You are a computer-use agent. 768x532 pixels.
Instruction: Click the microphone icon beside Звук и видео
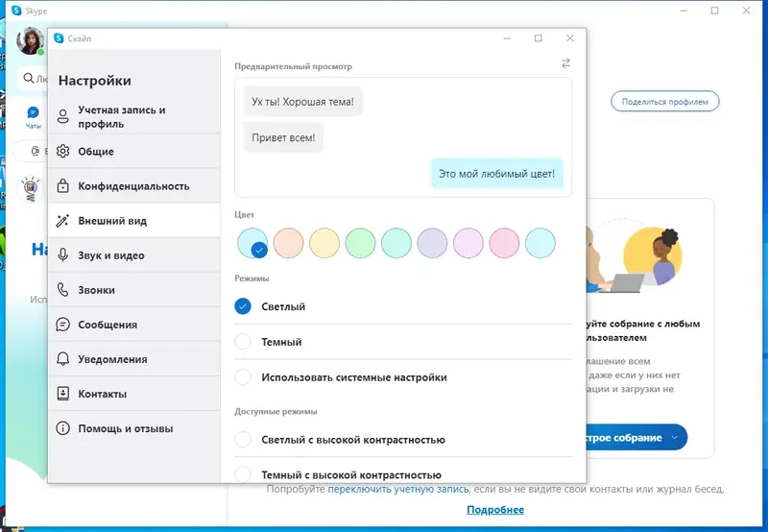coord(62,254)
